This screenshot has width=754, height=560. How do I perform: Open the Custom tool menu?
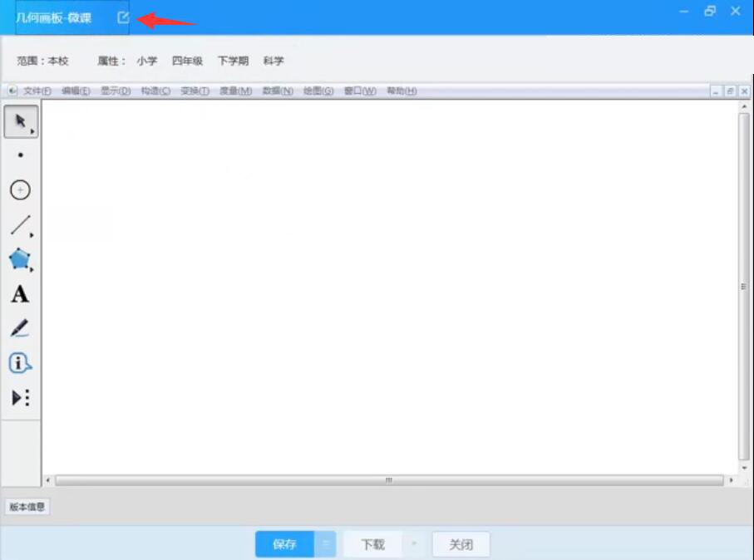point(21,397)
